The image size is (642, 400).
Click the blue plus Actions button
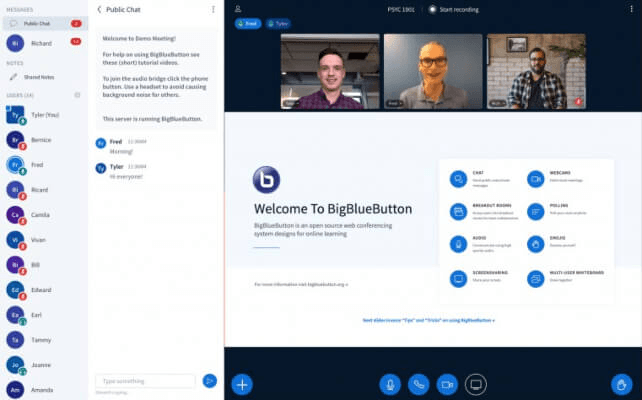242,383
